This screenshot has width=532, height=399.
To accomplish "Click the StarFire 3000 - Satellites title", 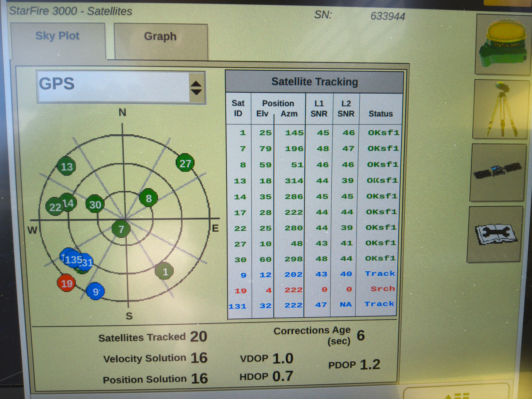I will coord(70,11).
